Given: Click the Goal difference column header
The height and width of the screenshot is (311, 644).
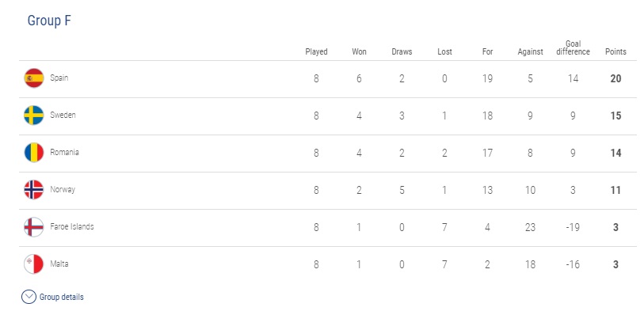Looking at the screenshot, I should click(573, 48).
